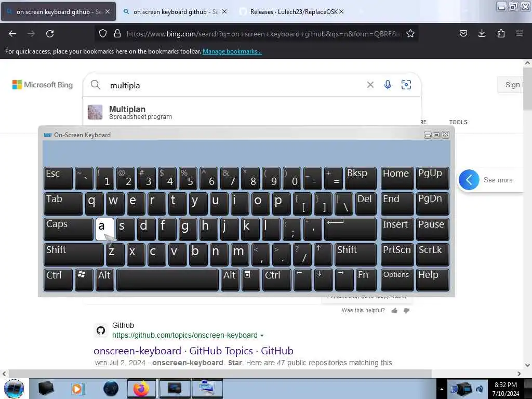Screen dimensions: 532x399
Task: Tap the Bksp key
Action: point(361,178)
